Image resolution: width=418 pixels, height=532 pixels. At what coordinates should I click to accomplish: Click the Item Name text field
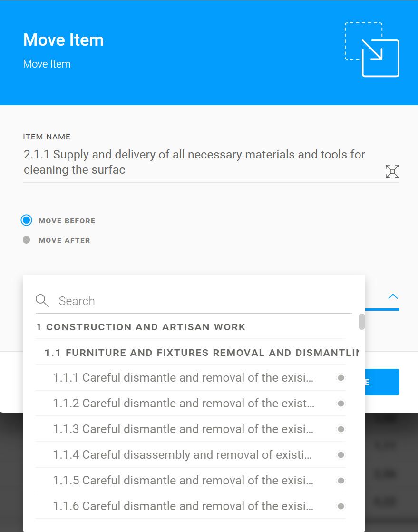[x=203, y=162]
